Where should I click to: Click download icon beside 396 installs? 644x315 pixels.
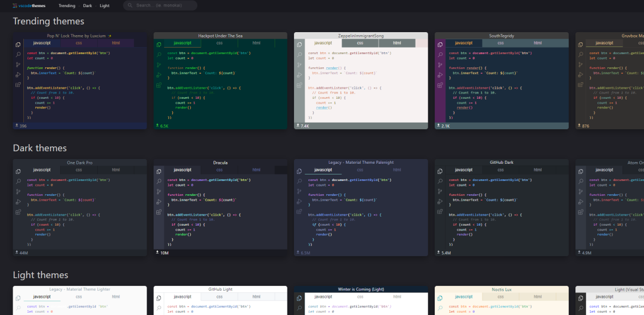17,126
